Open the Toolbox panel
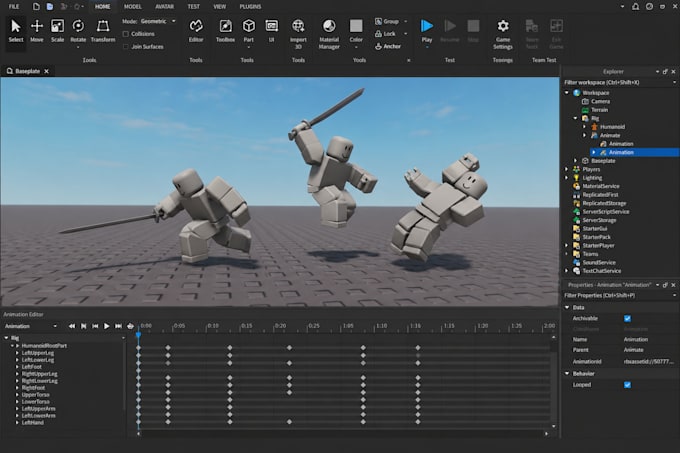 point(225,31)
